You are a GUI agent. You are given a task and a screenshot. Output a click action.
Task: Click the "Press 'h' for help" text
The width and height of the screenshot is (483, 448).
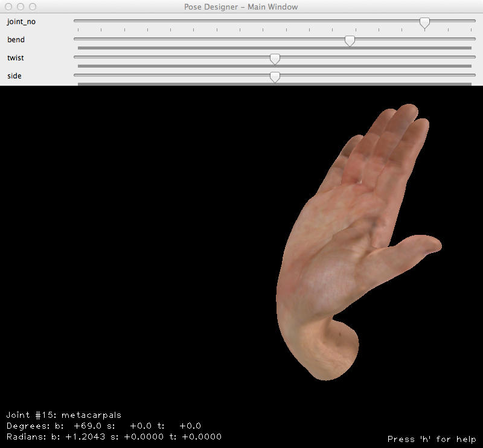(x=432, y=439)
